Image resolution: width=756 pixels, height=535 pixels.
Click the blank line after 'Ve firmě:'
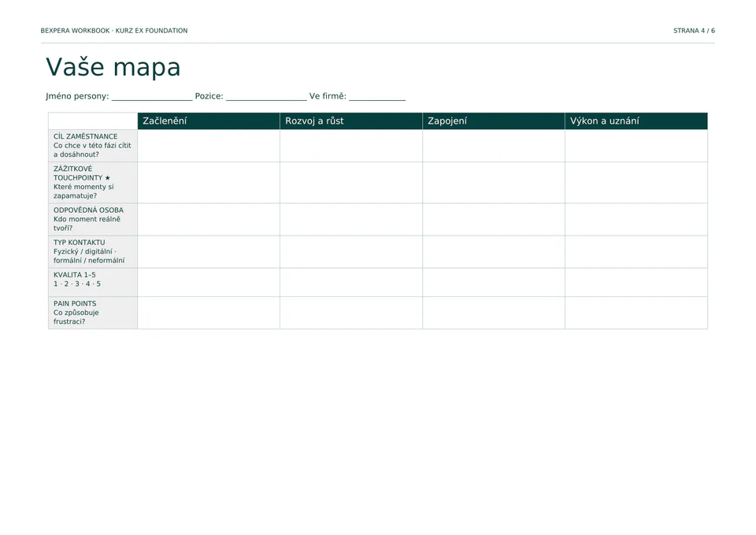click(x=377, y=97)
